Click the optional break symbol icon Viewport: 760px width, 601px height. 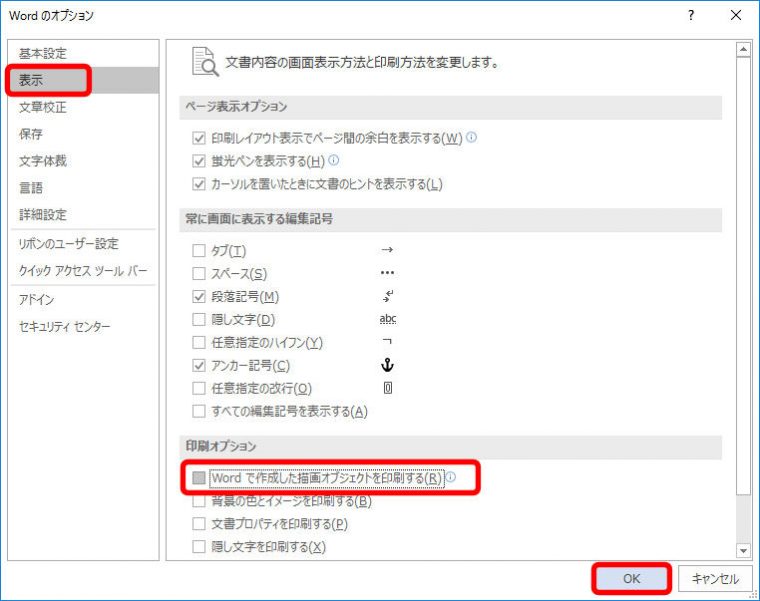tap(388, 388)
